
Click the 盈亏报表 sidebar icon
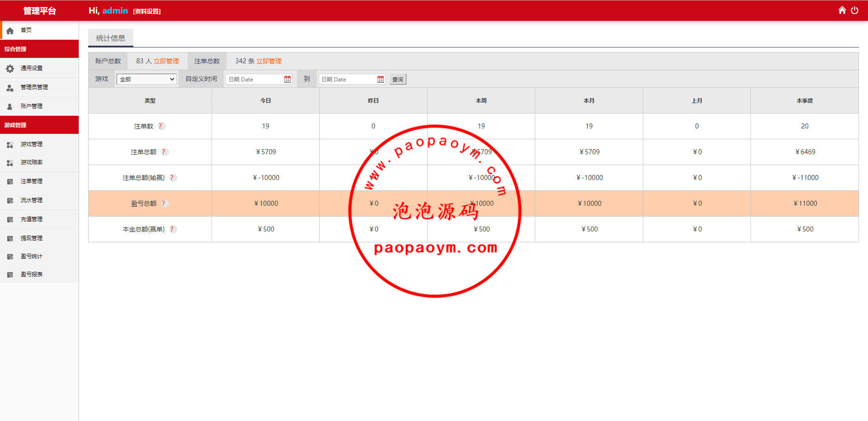click(x=10, y=275)
